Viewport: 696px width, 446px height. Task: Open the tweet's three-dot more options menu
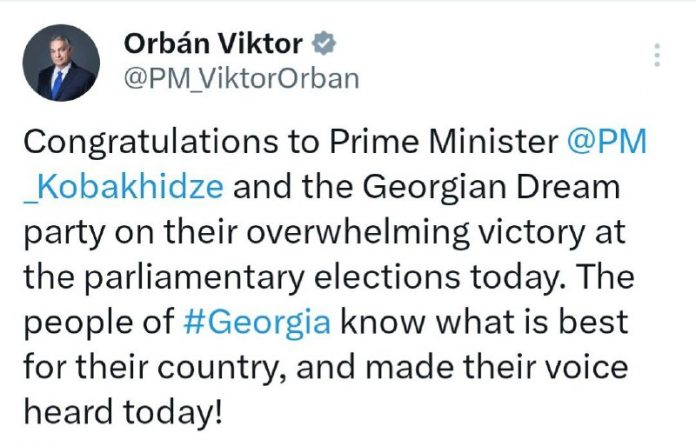[x=657, y=55]
